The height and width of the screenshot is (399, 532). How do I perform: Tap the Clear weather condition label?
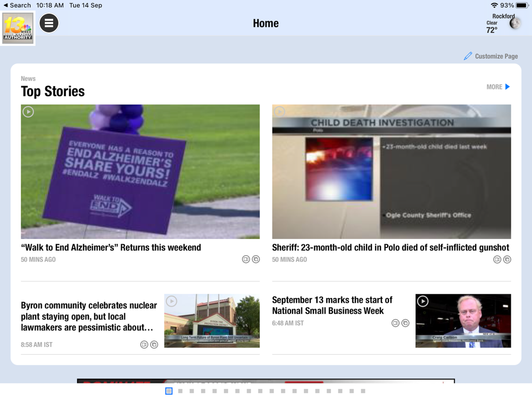tap(492, 23)
